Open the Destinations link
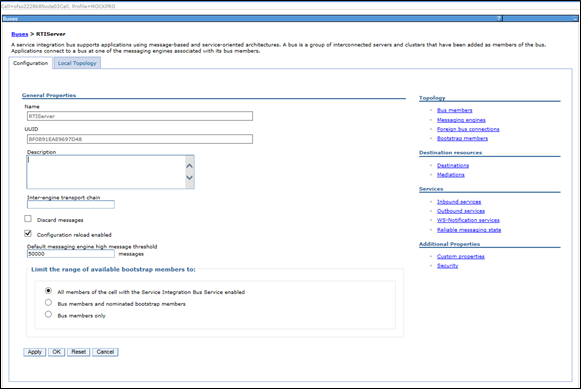Image resolution: width=581 pixels, height=389 pixels. click(453, 166)
